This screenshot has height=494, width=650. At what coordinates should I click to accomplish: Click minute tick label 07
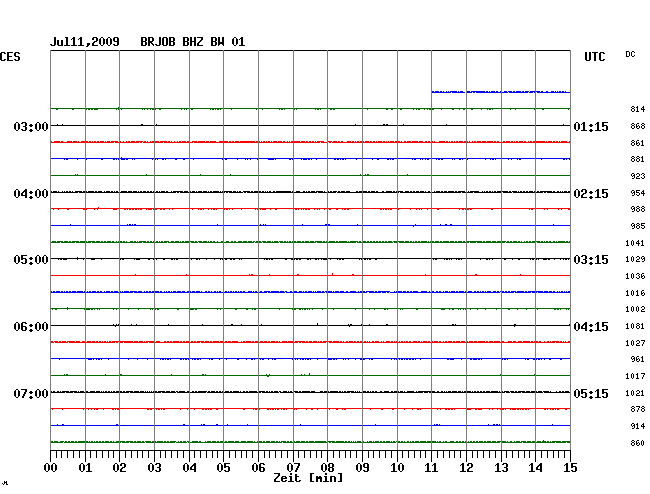tap(293, 468)
